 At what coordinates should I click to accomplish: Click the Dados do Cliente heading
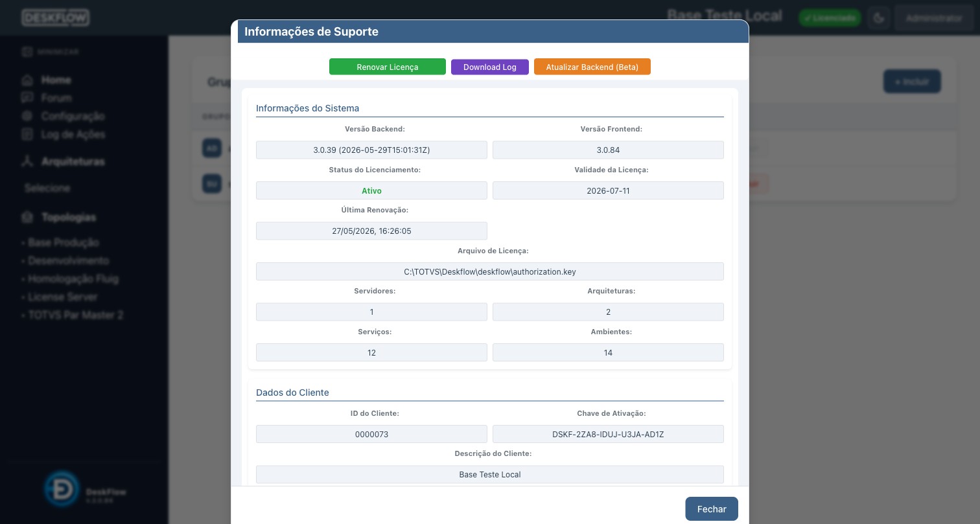point(292,393)
